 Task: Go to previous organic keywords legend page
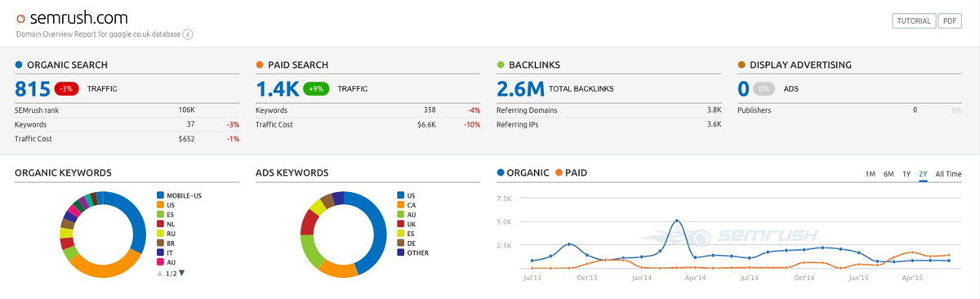(x=159, y=273)
